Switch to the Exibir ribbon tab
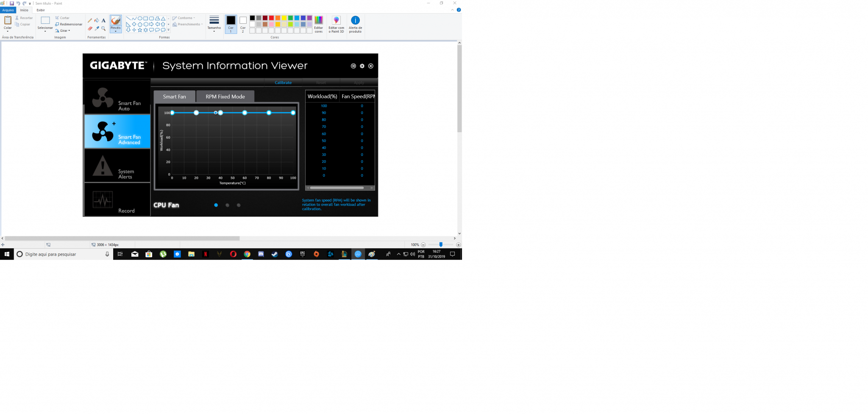Viewport: 868px width, 414px height. pyautogui.click(x=41, y=10)
